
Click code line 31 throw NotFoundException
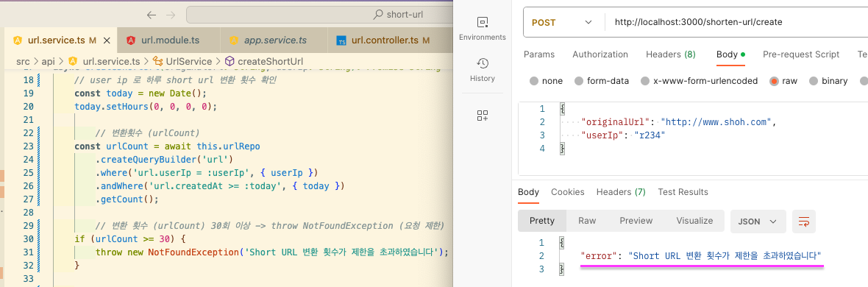click(x=271, y=252)
